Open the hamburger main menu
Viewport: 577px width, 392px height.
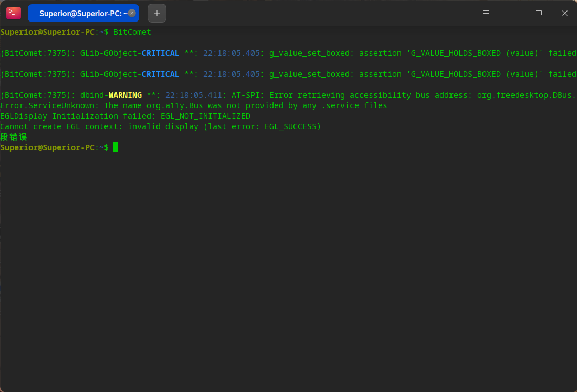pyautogui.click(x=486, y=13)
